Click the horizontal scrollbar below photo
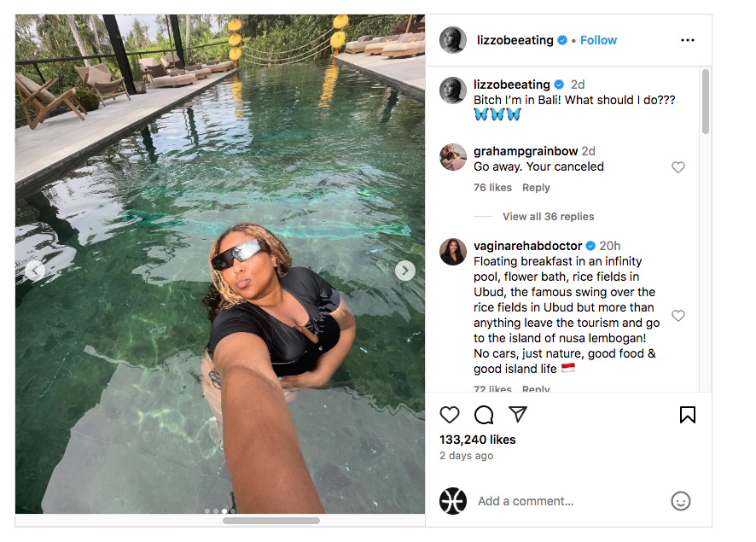 (x=271, y=521)
